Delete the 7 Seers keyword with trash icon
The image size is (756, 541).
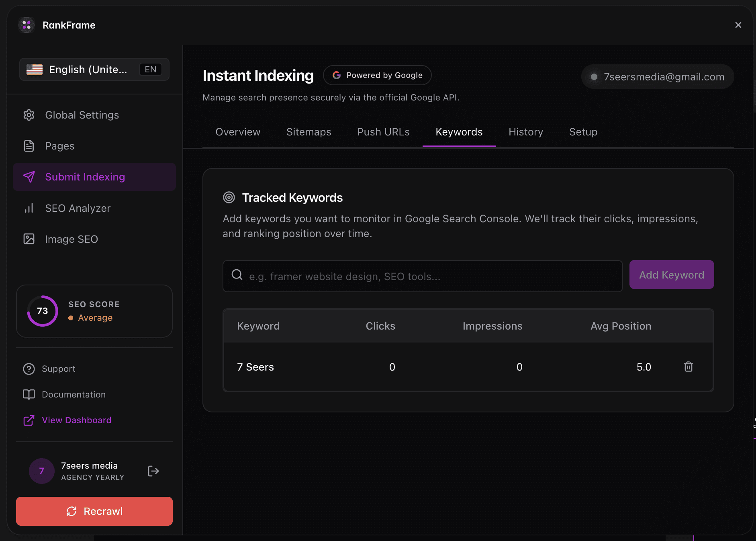coord(689,367)
